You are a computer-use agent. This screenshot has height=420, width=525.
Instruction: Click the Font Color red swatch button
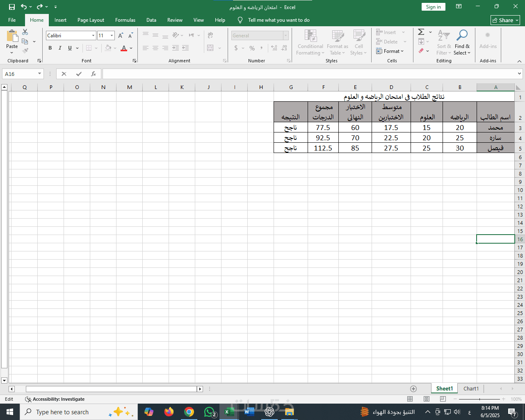(124, 48)
